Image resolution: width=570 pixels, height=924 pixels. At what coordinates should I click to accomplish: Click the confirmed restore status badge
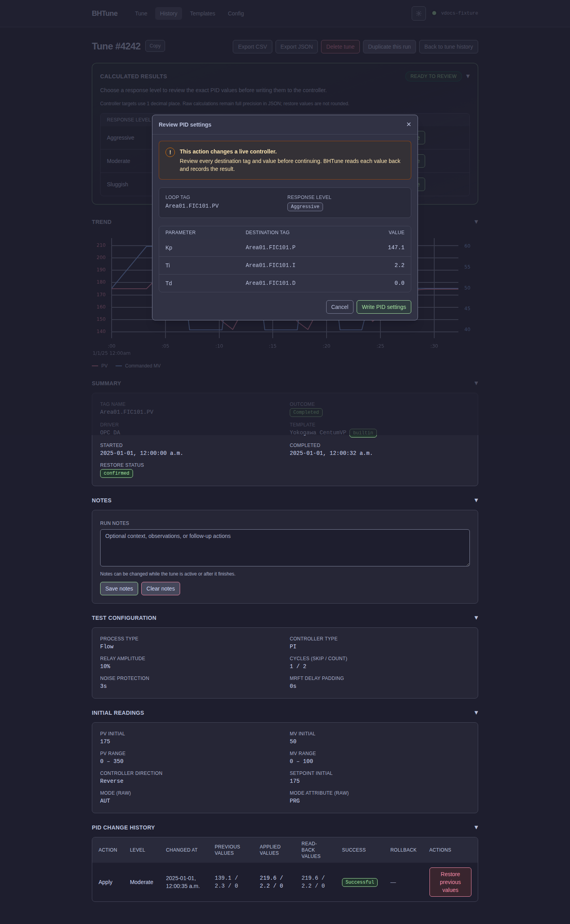click(x=116, y=473)
